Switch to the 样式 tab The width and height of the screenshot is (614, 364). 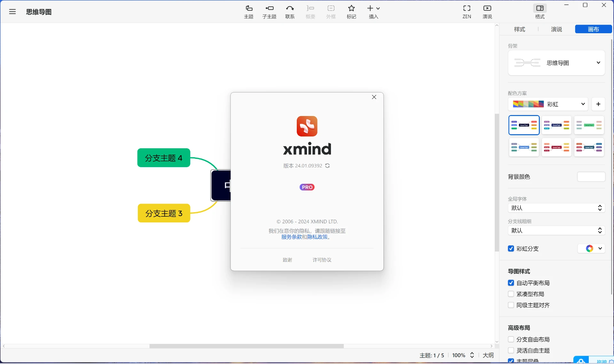[519, 29]
